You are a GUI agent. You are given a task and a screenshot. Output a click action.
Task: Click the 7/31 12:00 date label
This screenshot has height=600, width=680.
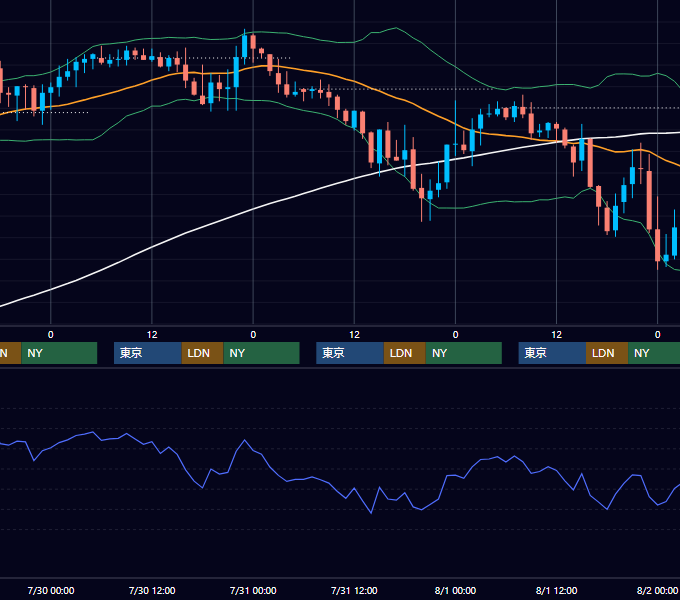354,590
